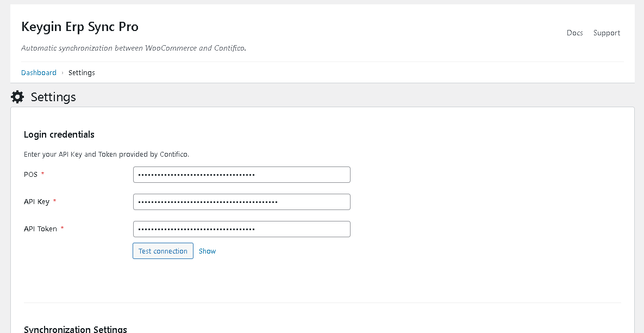The height and width of the screenshot is (333, 644).
Task: Open the Support link
Action: pyautogui.click(x=607, y=33)
